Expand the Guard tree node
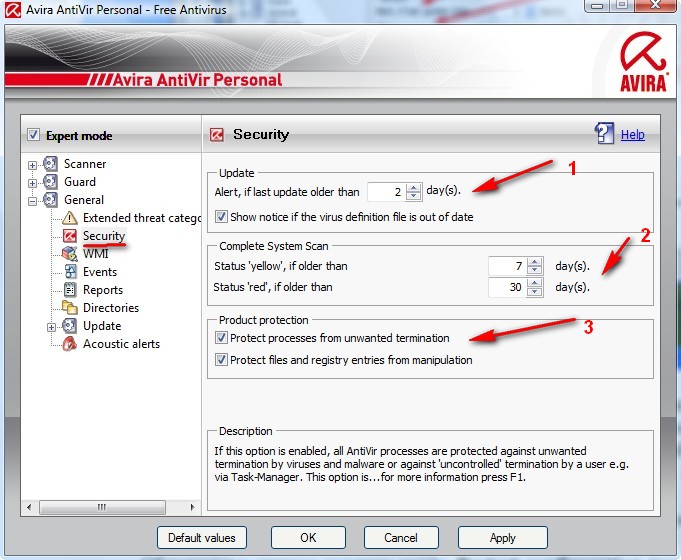This screenshot has height=560, width=681. click(32, 183)
